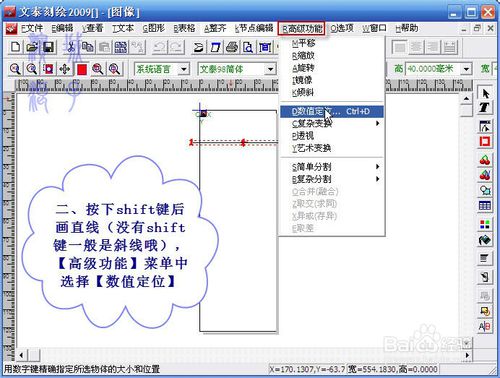
Task: Click the zoom to selection icon
Action: pos(49,69)
